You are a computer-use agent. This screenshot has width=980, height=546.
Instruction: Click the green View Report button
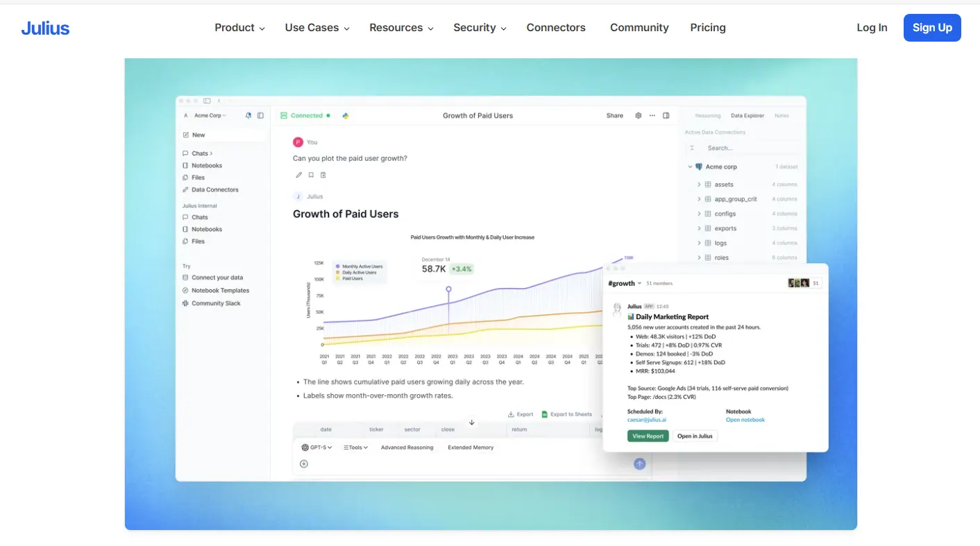click(648, 436)
